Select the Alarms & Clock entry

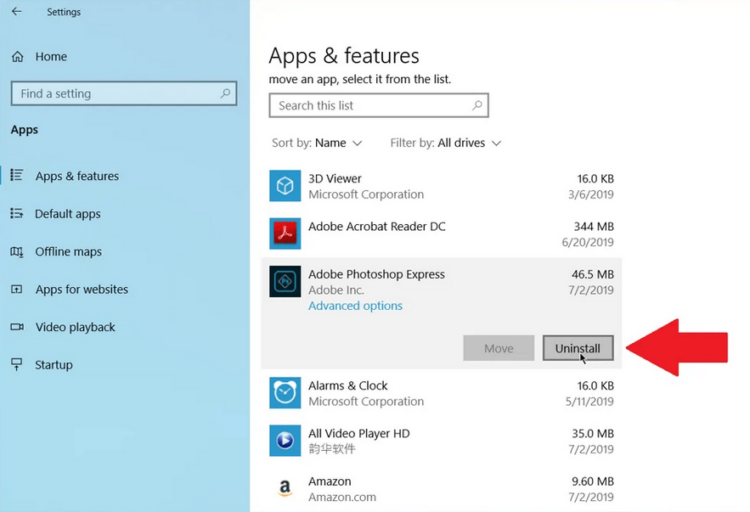(441, 393)
